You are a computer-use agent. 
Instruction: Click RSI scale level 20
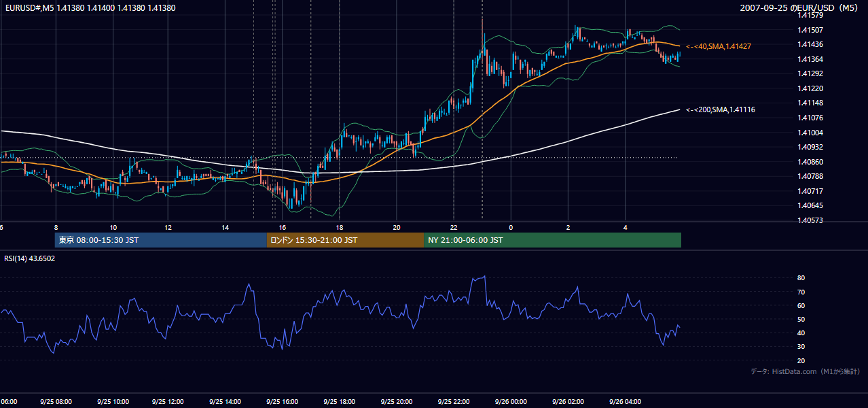(801, 361)
